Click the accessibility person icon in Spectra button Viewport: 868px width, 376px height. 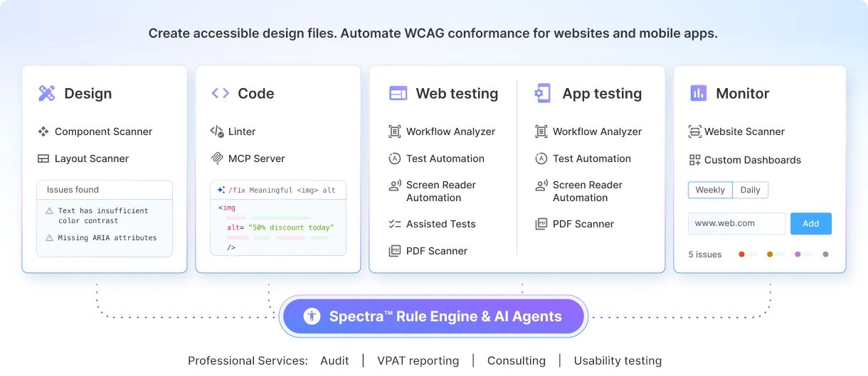[312, 316]
